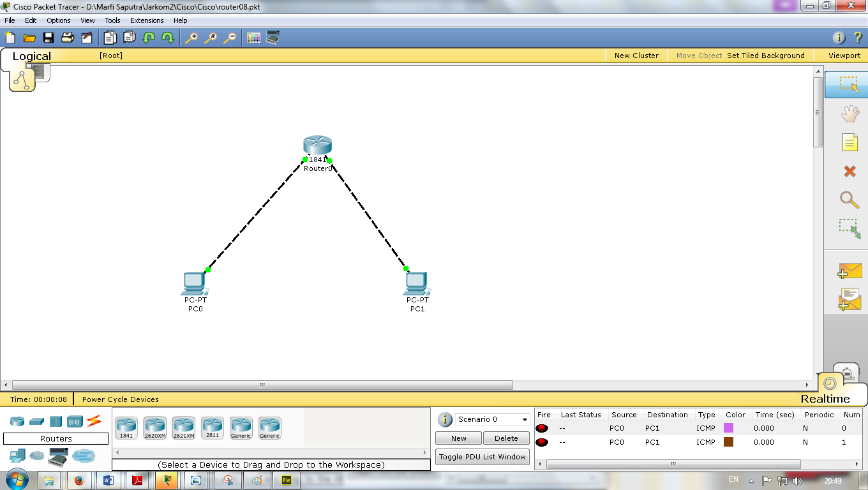Choose the Resize Shape tool
868x490 pixels.
click(849, 229)
